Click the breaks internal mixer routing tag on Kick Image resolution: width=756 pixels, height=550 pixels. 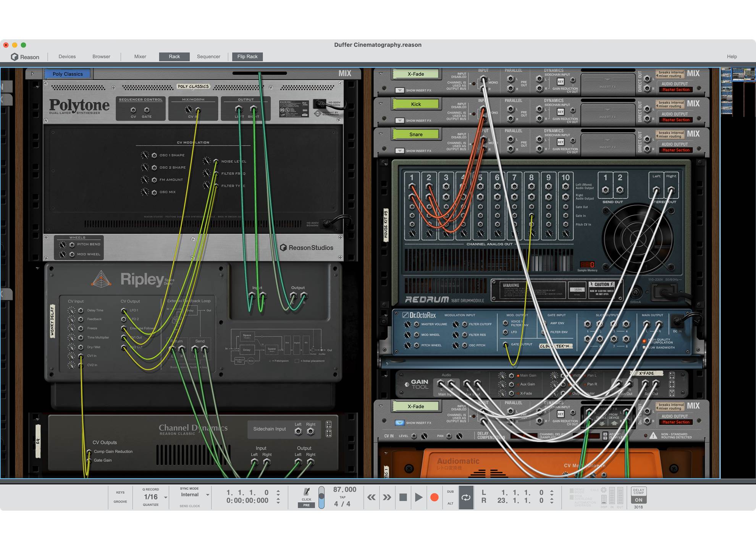point(671,104)
